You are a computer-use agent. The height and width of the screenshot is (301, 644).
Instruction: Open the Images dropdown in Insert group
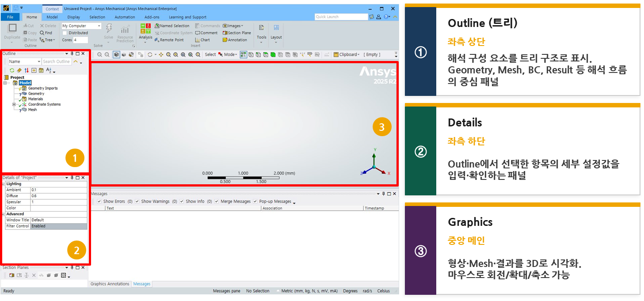click(233, 26)
